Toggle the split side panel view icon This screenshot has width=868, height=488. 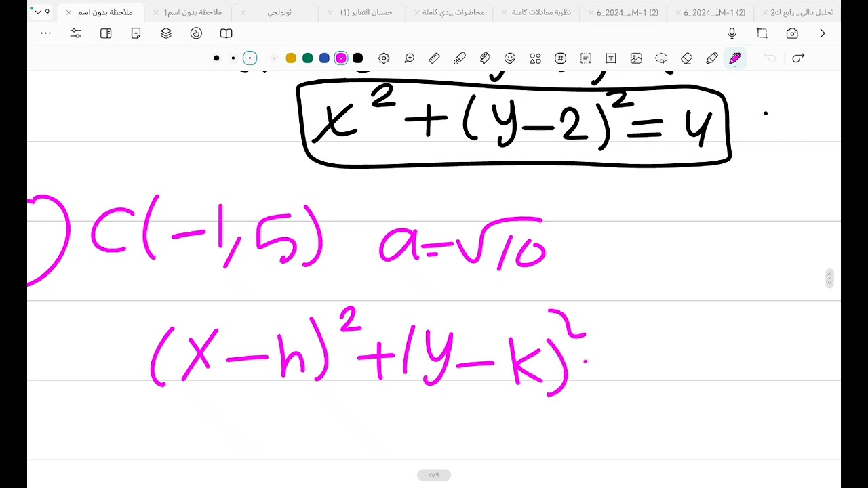[x=106, y=33]
